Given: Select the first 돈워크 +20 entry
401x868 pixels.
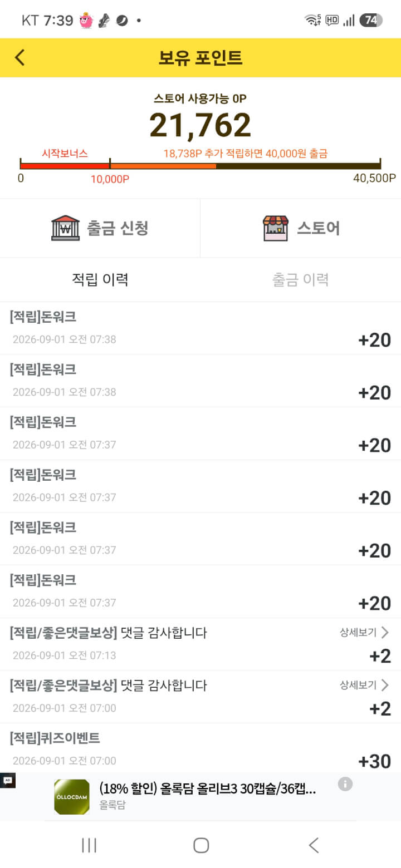Looking at the screenshot, I should 200,328.
